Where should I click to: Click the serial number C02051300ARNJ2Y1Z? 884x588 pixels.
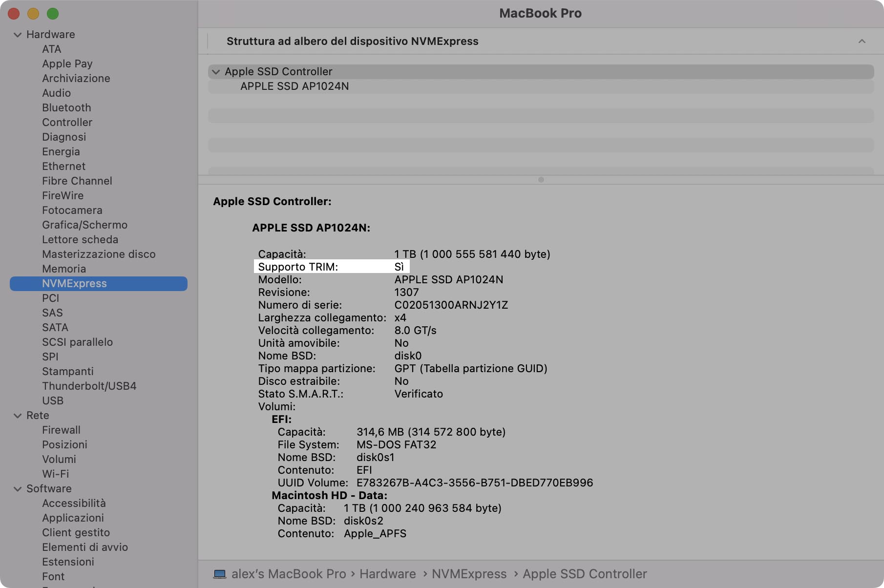point(451,305)
